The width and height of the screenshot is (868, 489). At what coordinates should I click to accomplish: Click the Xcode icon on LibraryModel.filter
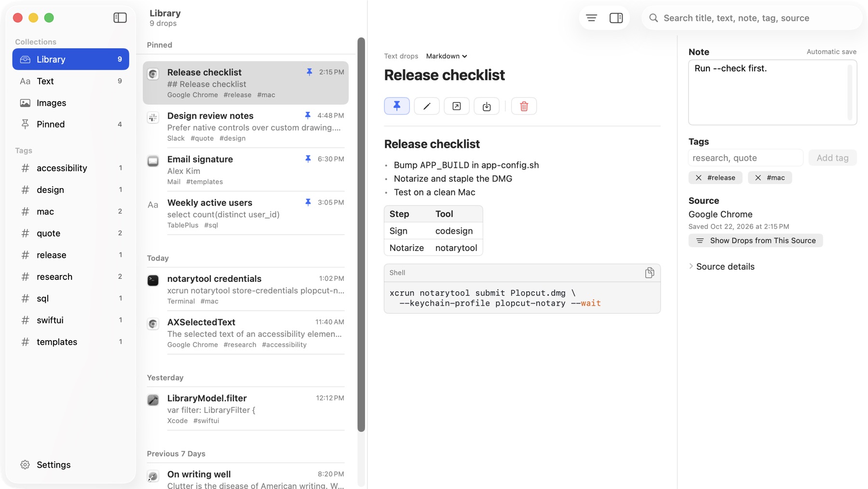coord(153,400)
